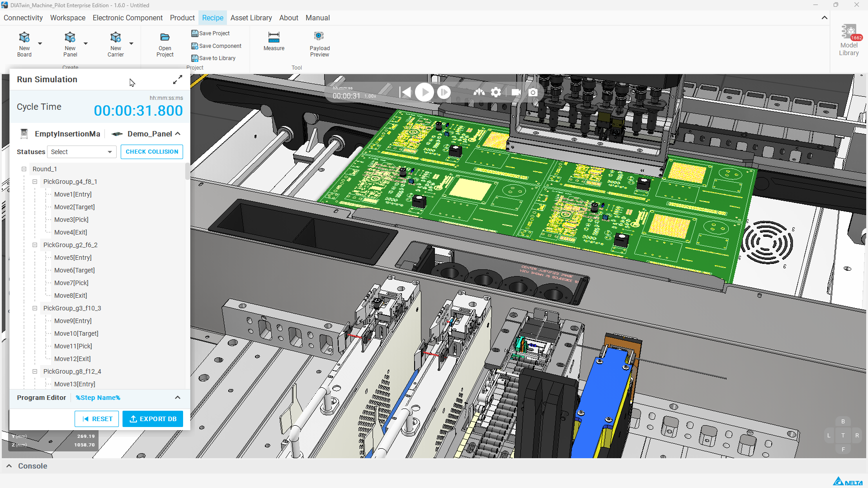Open the Payload Preview tool
This screenshot has width=868, height=488.
(x=320, y=44)
